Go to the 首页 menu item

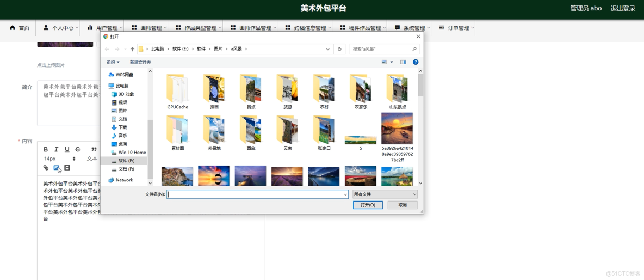click(x=19, y=28)
